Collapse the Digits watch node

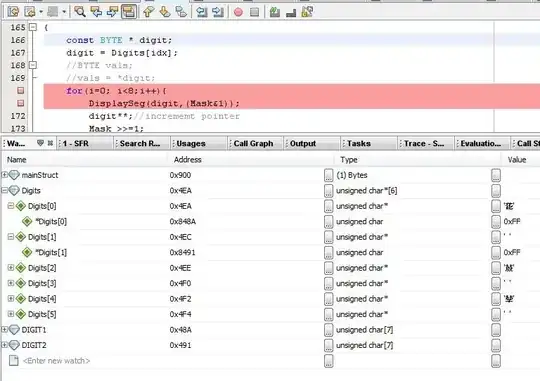pos(4,190)
